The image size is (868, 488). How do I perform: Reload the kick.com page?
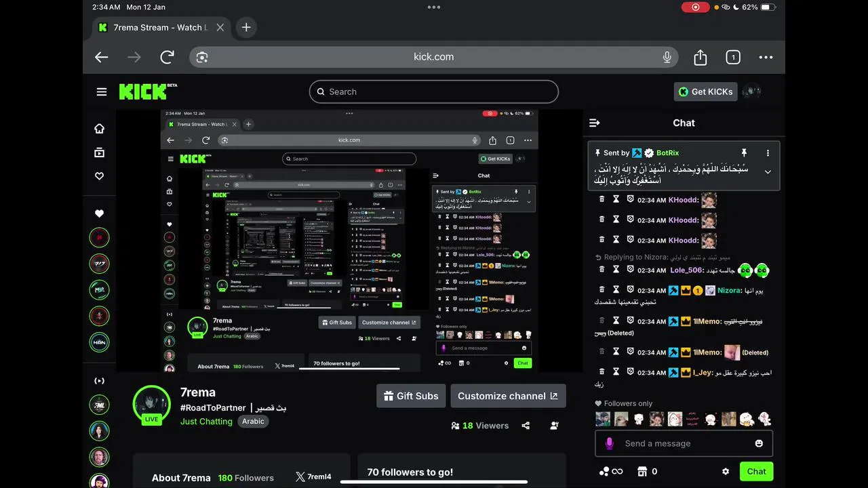167,58
